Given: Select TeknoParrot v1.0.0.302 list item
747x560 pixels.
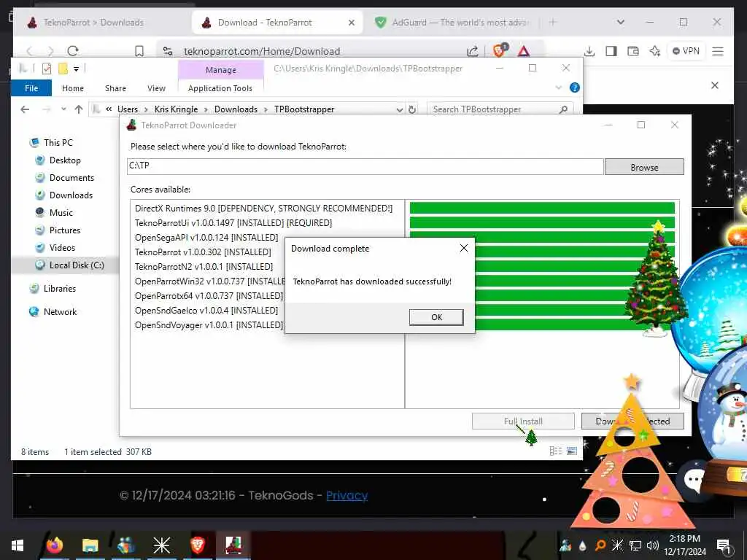Looking at the screenshot, I should pos(203,252).
